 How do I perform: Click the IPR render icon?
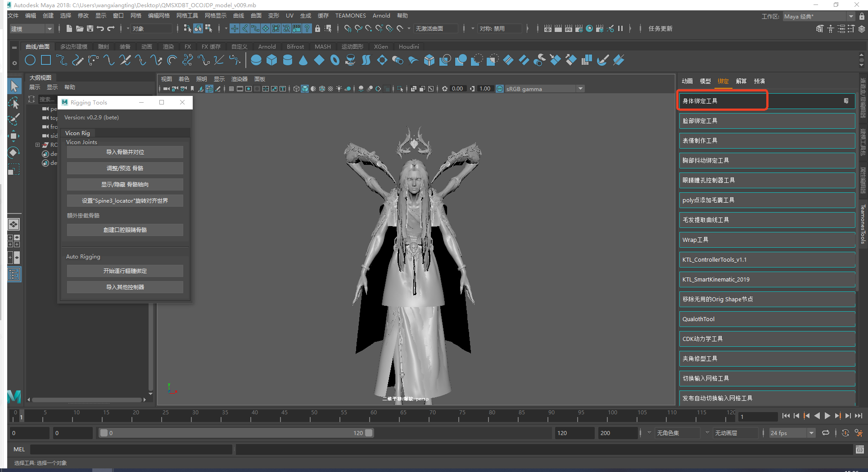[x=568, y=28]
